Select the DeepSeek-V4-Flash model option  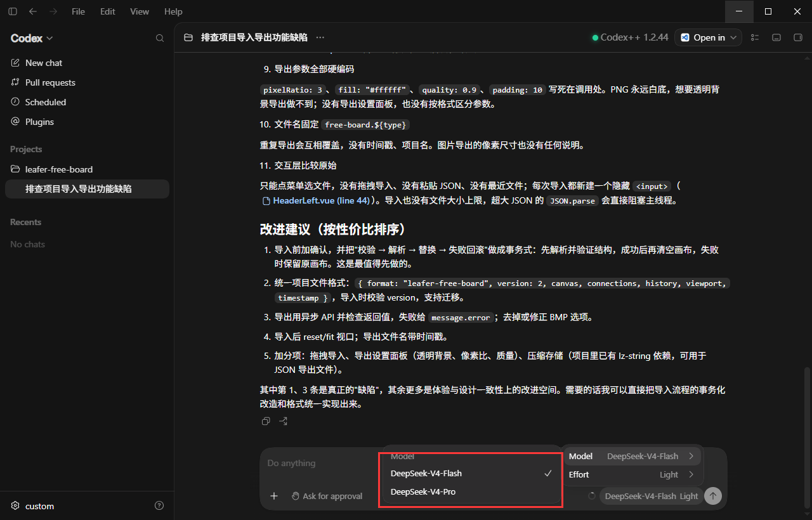pos(470,473)
